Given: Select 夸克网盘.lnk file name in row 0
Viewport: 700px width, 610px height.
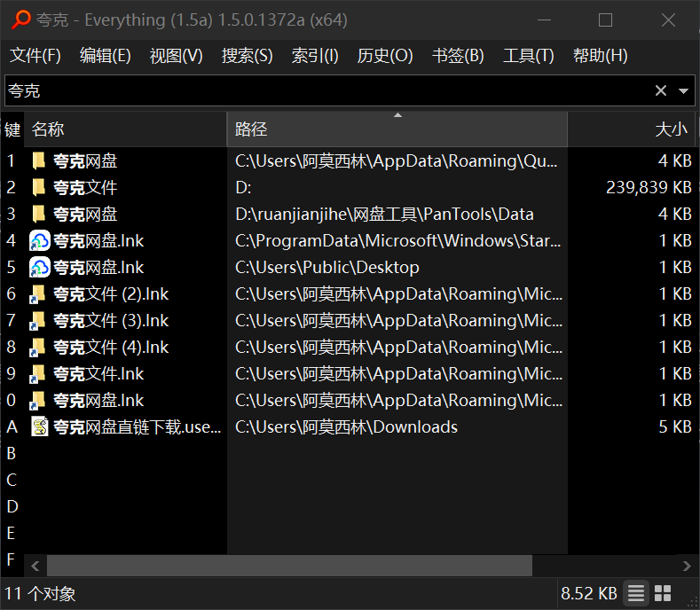Looking at the screenshot, I should pyautogui.click(x=98, y=401).
